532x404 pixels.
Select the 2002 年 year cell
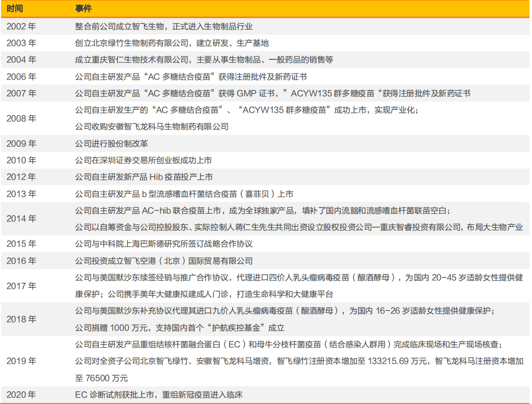point(21,26)
